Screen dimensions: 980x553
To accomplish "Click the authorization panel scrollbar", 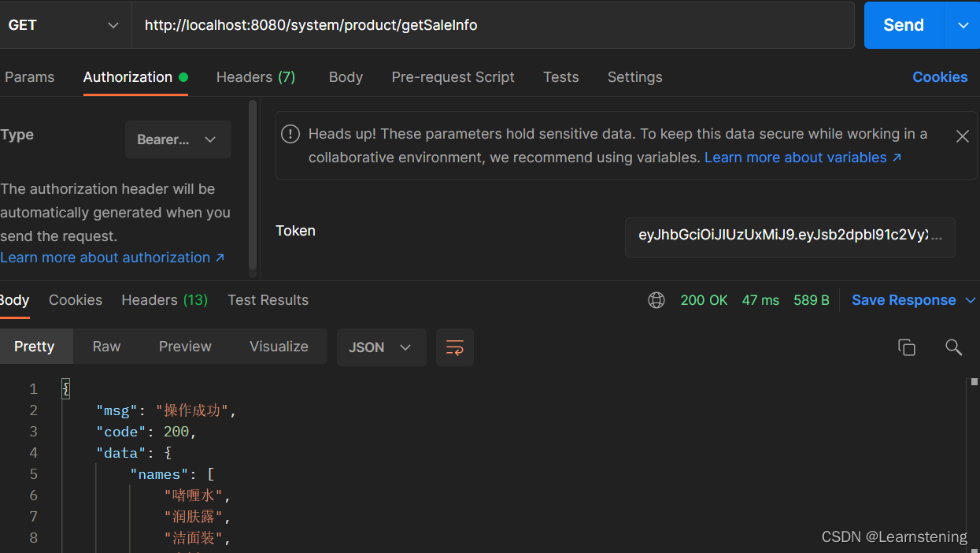I will [x=253, y=184].
